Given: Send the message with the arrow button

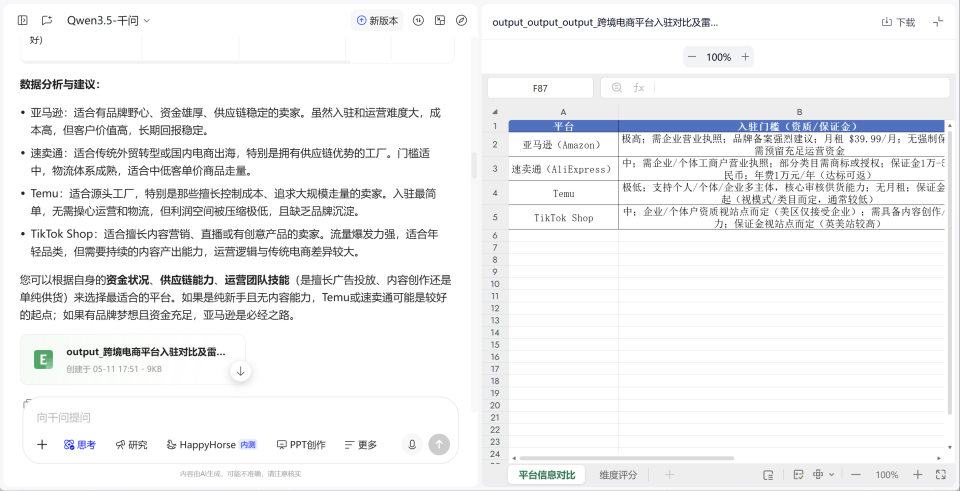Looking at the screenshot, I should (439, 444).
